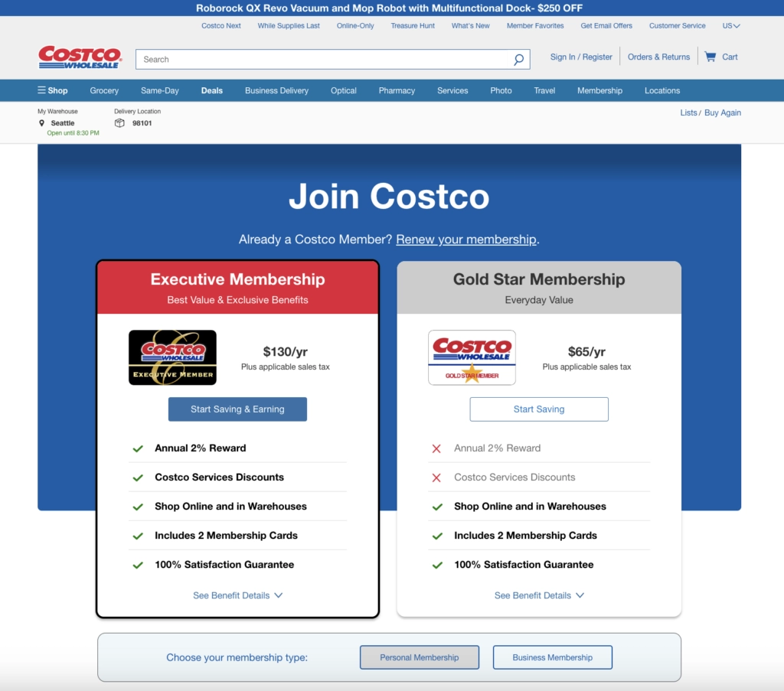
Task: Expand See Benefit Details under Executive Membership
Action: coord(237,595)
